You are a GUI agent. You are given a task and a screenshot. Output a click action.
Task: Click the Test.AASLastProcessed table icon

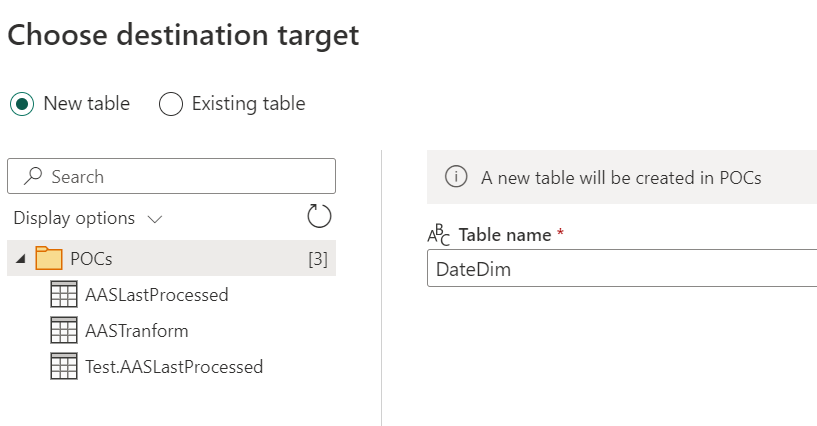[63, 367]
